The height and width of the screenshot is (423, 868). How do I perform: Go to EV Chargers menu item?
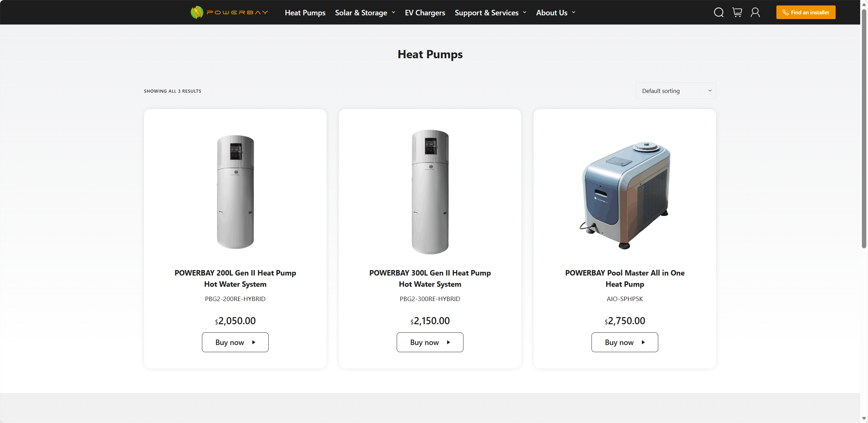coord(425,13)
